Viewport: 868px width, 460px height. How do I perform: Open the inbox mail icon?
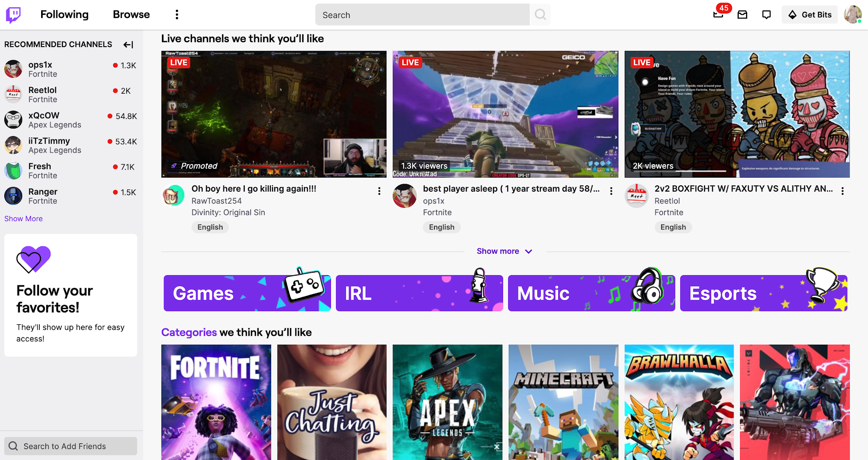click(x=742, y=15)
